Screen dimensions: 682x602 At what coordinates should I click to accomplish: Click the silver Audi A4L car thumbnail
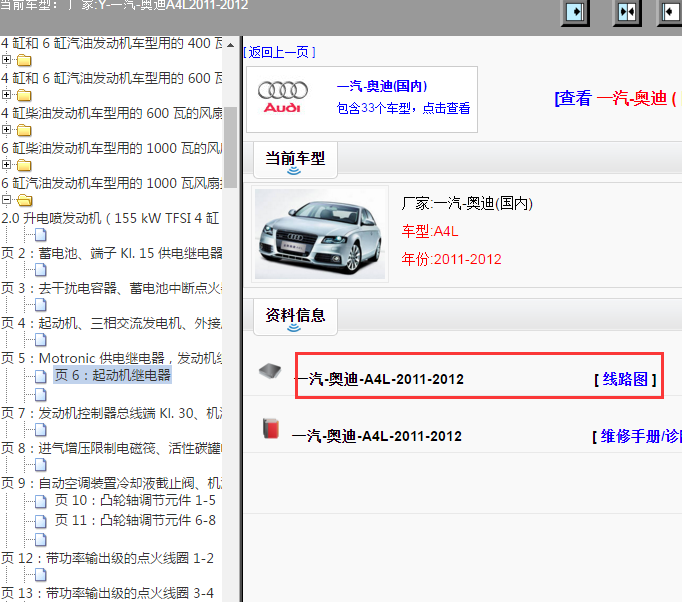point(320,234)
